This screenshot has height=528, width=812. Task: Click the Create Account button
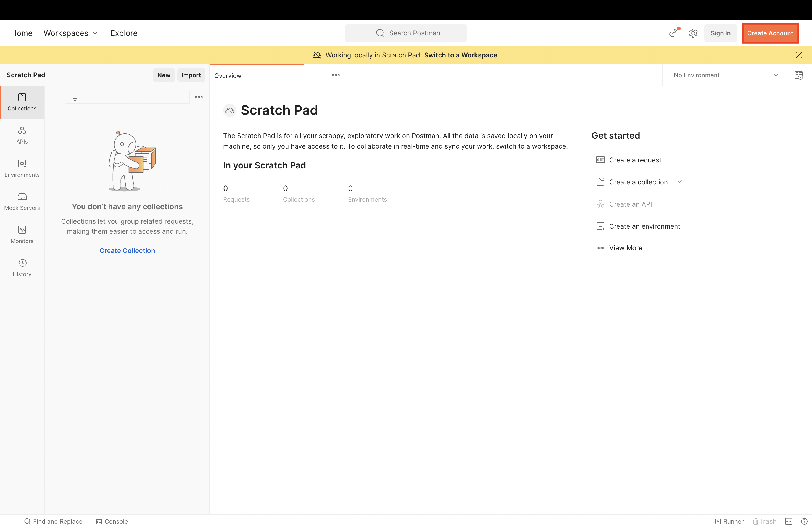tap(770, 33)
